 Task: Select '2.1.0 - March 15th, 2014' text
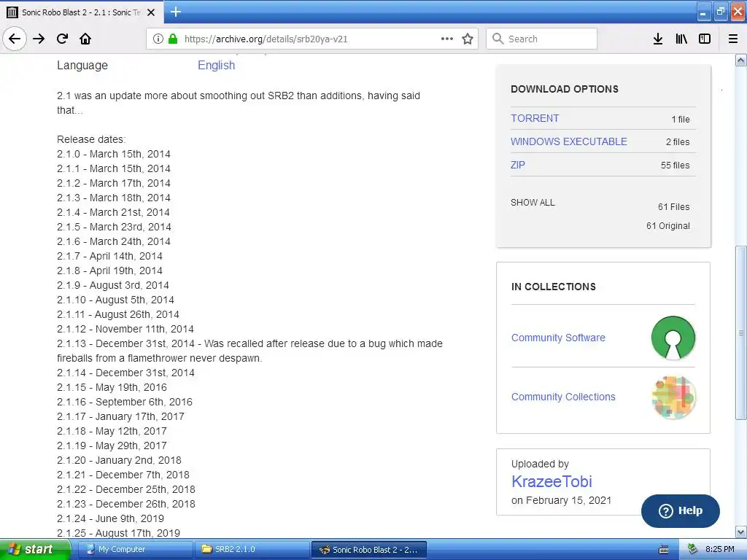pyautogui.click(x=113, y=154)
